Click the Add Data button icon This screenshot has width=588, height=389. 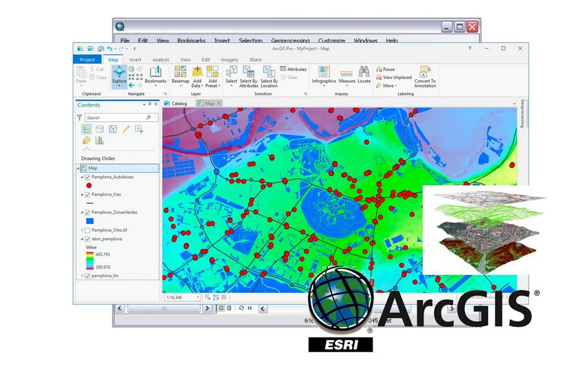pos(197,71)
